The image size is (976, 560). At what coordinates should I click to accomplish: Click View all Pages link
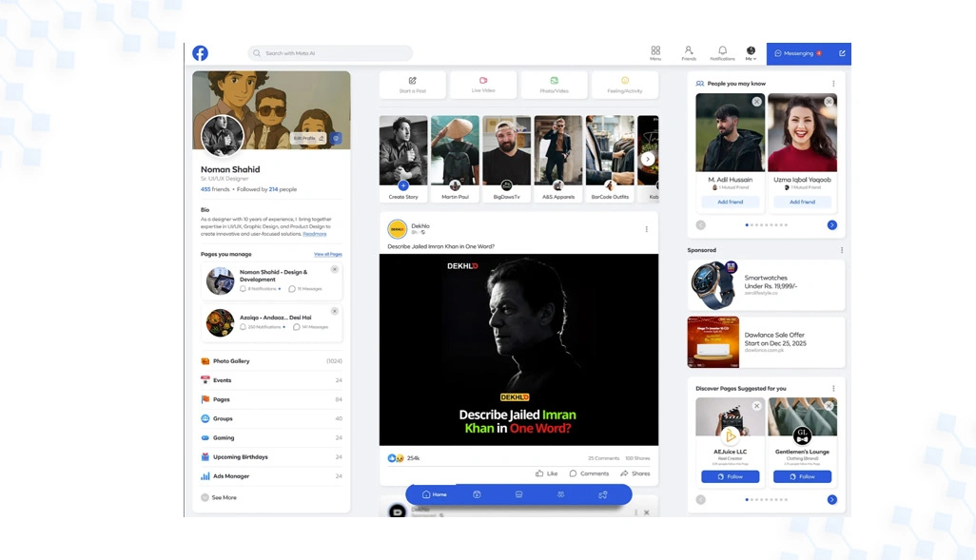pos(328,254)
